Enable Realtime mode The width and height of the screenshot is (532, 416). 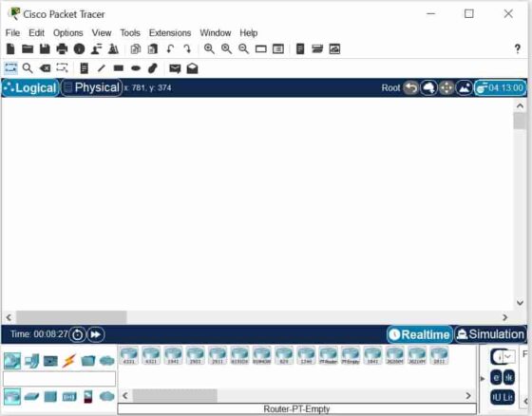[419, 334]
